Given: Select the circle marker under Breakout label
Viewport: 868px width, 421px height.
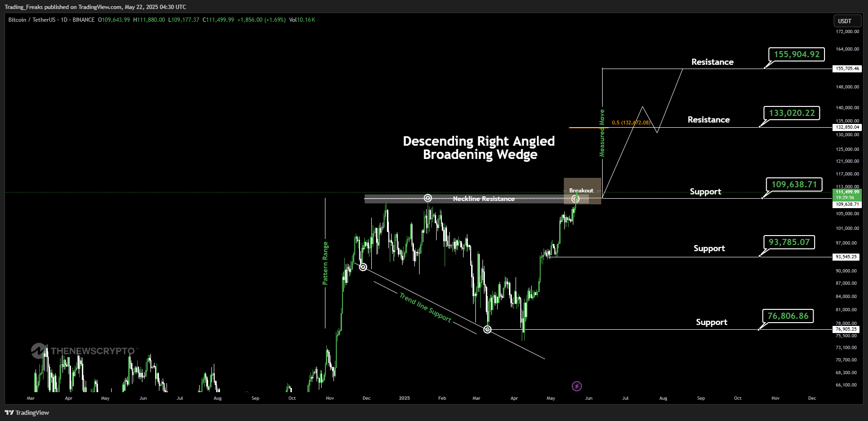Looking at the screenshot, I should [575, 199].
